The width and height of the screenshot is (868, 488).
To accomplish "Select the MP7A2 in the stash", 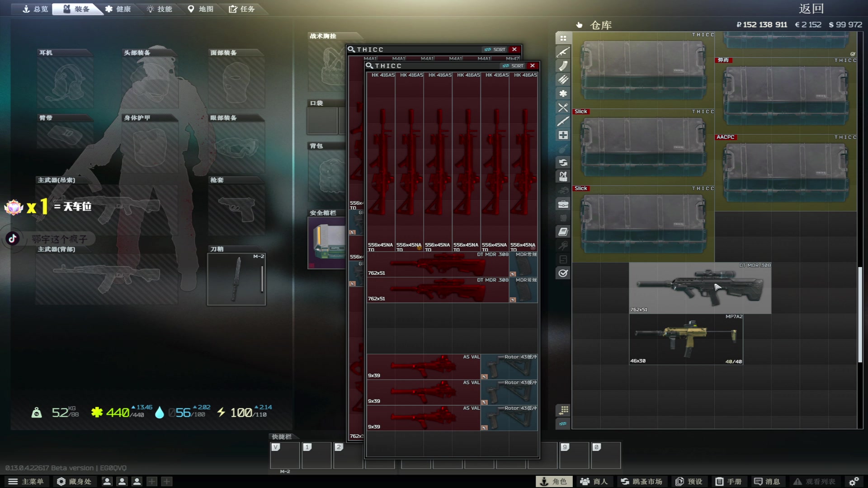I will coord(686,339).
